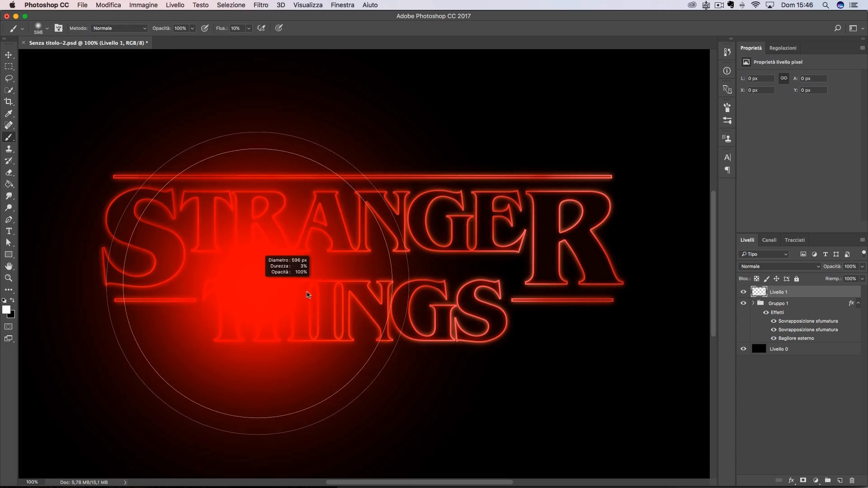
Task: Open the Metodo blend mode dropdown
Action: point(119,28)
